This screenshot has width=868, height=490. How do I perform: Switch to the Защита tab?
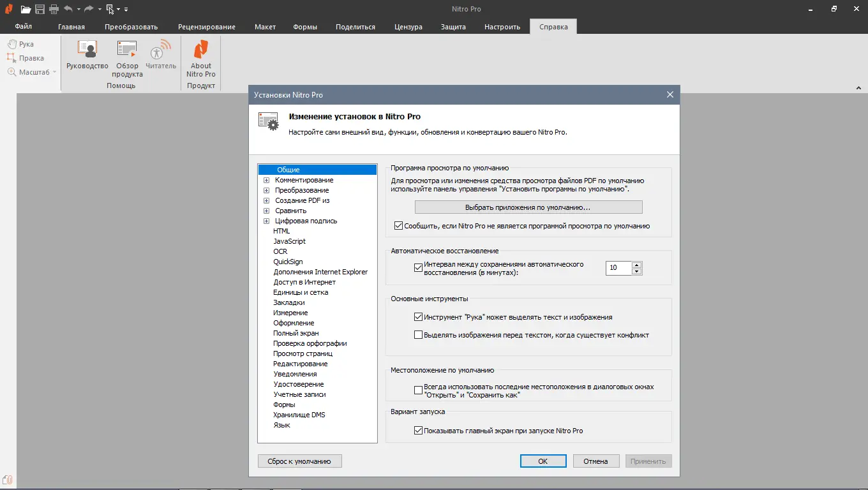pos(453,27)
